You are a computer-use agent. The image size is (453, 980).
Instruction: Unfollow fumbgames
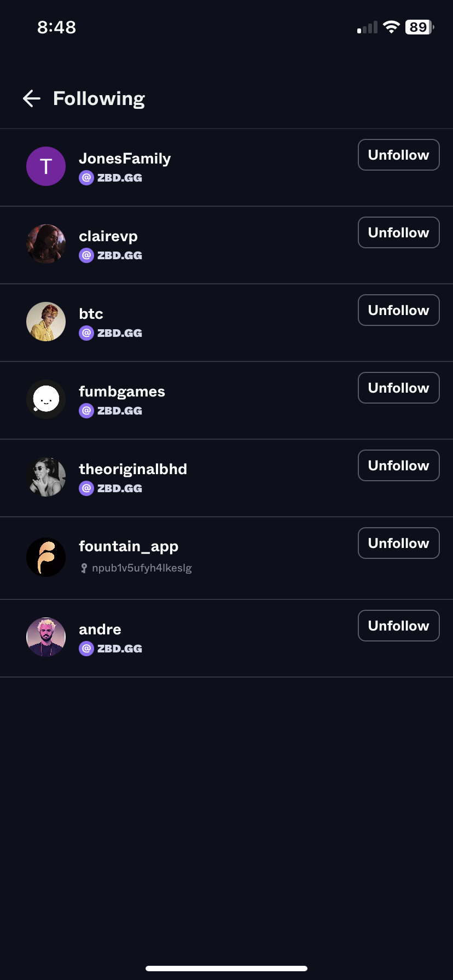click(398, 388)
